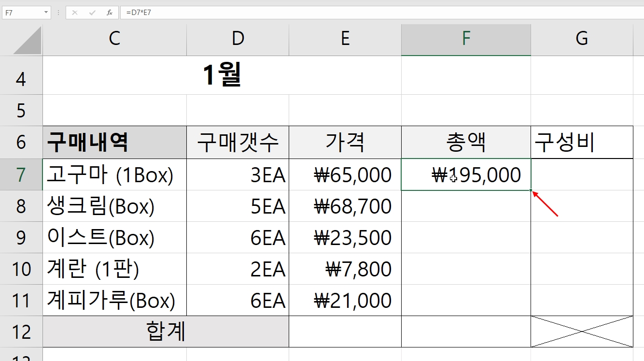The width and height of the screenshot is (644, 361).
Task: Select 합계 row cell under 총액
Action: pyautogui.click(x=466, y=332)
